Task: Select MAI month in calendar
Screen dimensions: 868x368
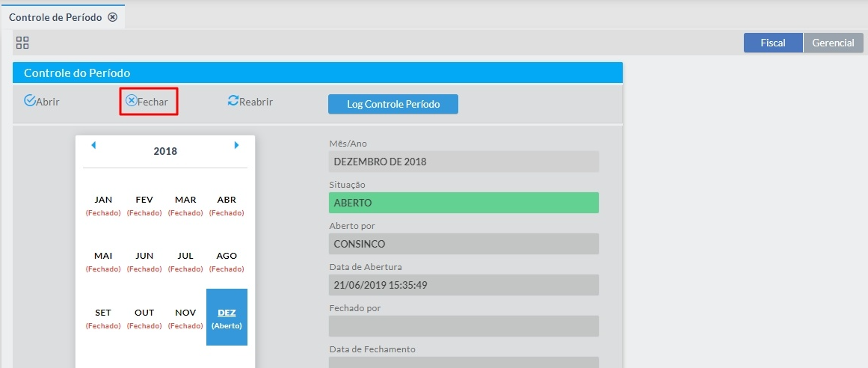Action: tap(103, 262)
